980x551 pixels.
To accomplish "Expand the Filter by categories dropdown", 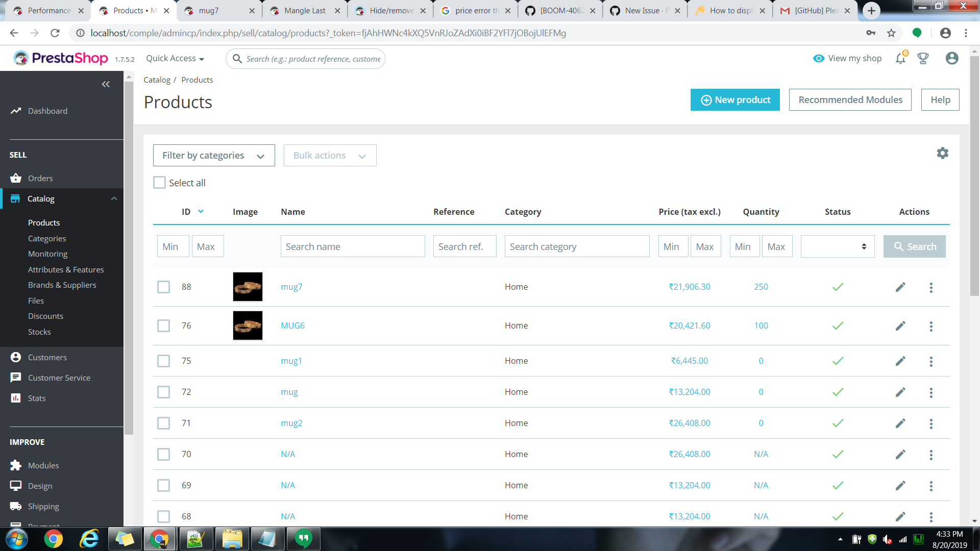I will [213, 156].
